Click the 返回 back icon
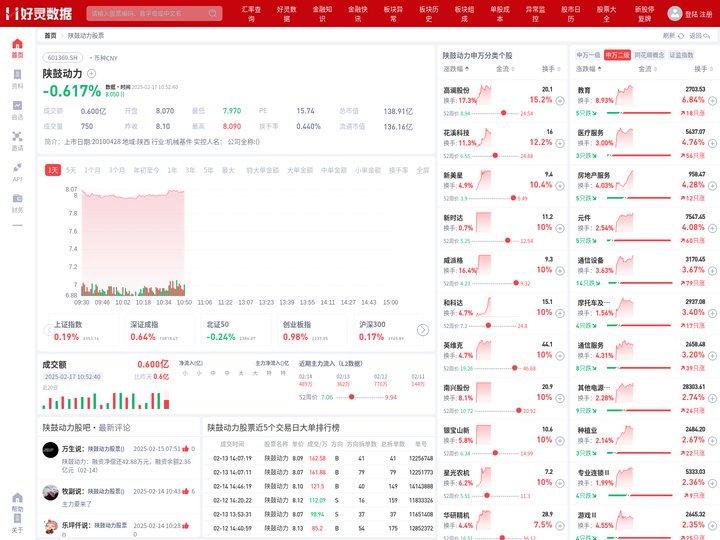Screen dimensions: 720x540 [x=707, y=35]
